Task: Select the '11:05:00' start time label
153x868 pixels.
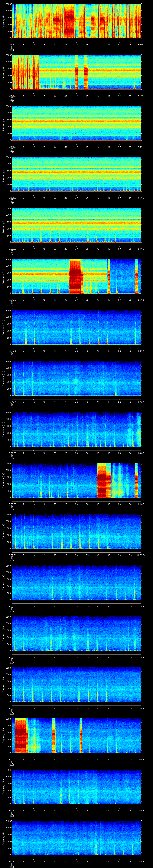Action: pos(12,861)
